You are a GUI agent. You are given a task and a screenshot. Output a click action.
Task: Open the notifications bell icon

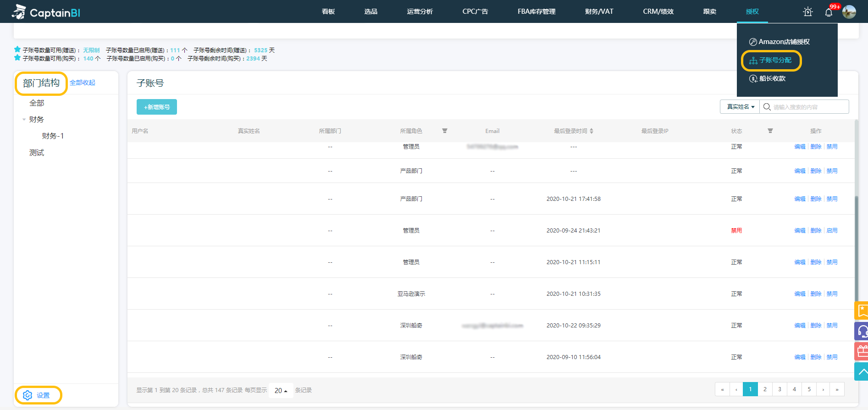pyautogui.click(x=829, y=12)
